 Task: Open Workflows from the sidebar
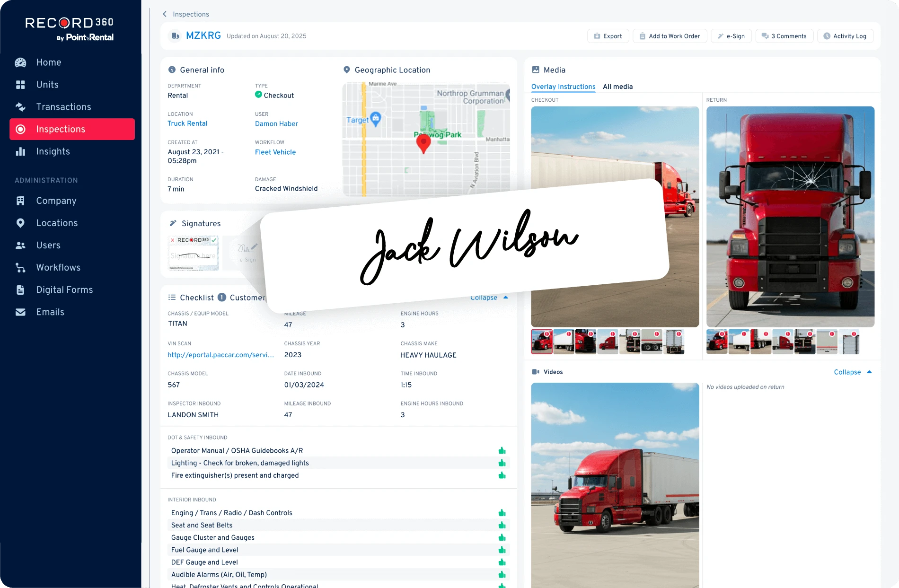click(58, 267)
